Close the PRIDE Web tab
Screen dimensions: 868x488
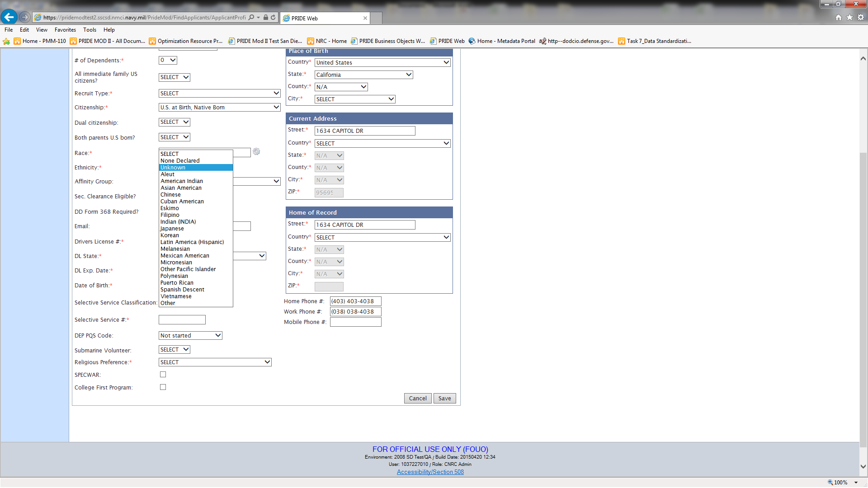pyautogui.click(x=365, y=18)
